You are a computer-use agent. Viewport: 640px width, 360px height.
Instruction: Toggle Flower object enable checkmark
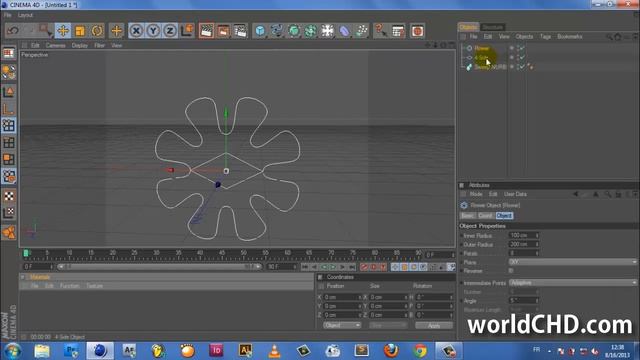[521, 48]
